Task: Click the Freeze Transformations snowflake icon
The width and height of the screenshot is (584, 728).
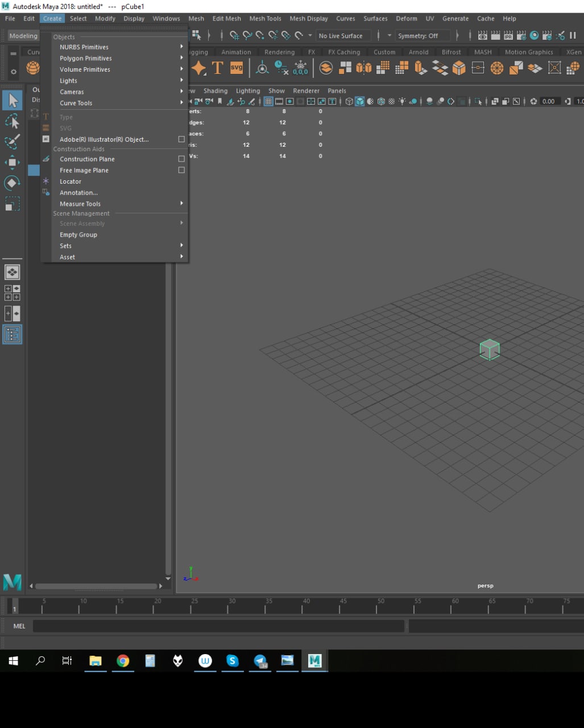Action: coord(300,68)
